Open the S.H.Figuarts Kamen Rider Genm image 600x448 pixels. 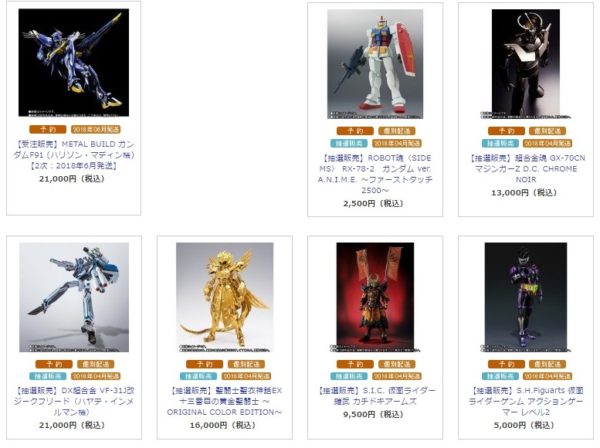[526, 297]
